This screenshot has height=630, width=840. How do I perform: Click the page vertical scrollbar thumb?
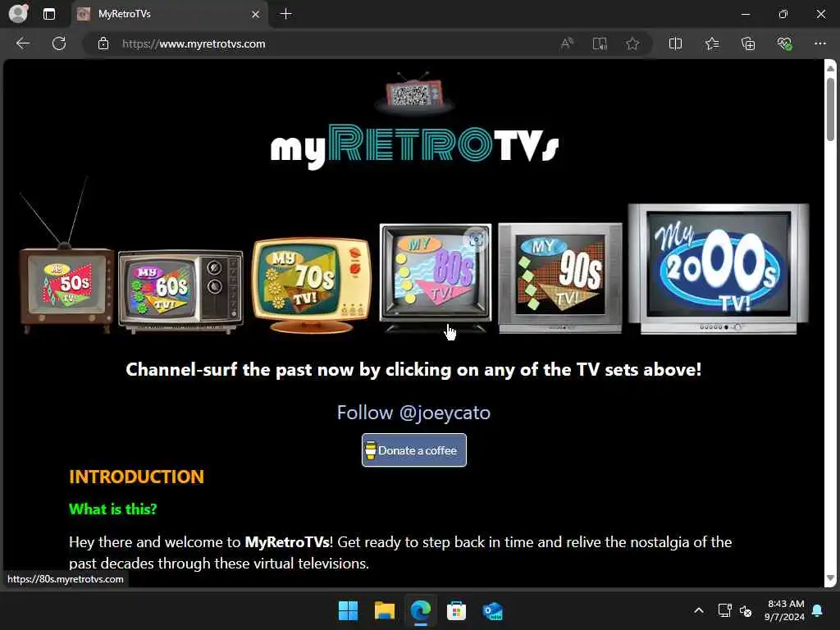[830, 109]
